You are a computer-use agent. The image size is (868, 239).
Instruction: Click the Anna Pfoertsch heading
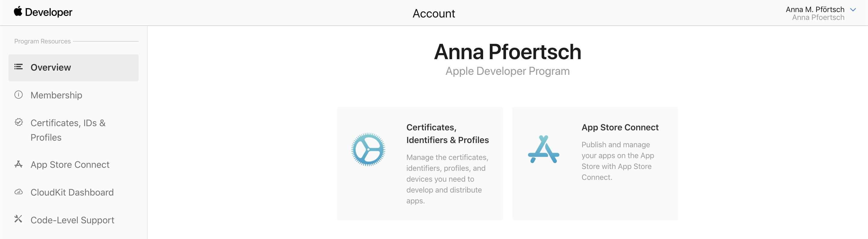508,52
